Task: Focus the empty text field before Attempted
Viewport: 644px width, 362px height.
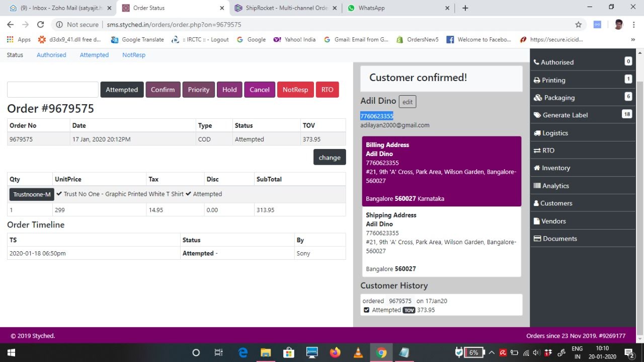Action: coord(53,90)
